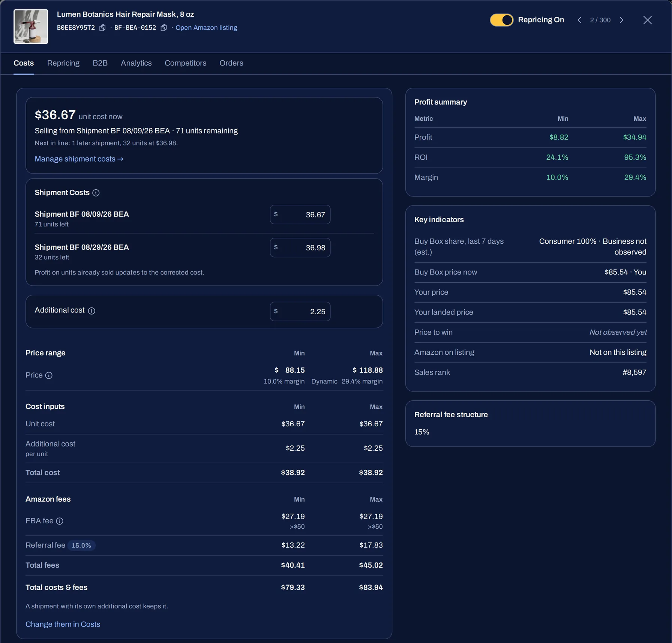Image resolution: width=672 pixels, height=643 pixels.
Task: Switch to the Costs tab
Action: (x=24, y=63)
